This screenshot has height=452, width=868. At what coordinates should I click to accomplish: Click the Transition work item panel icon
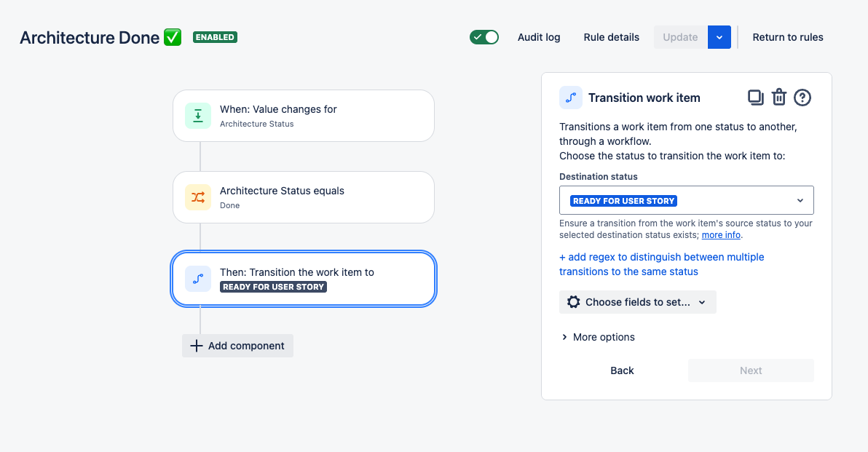(571, 97)
